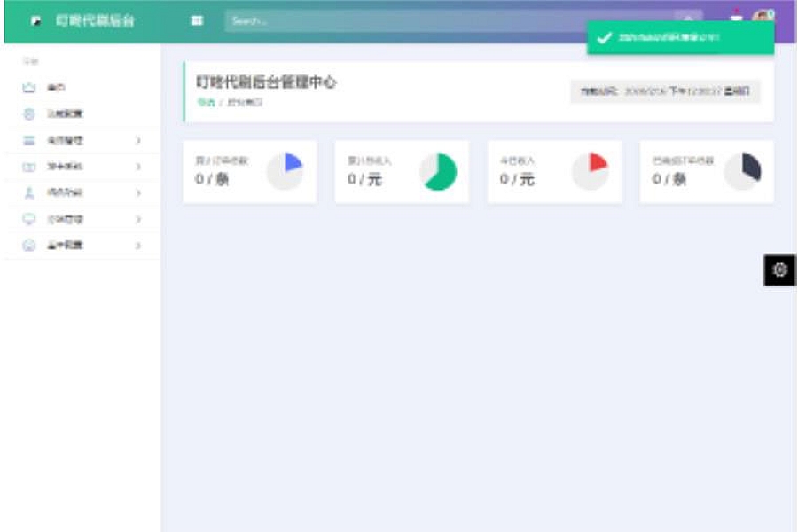Screen dimensions: 798x532
Task: Click the round face icon in the last sidebar row
Action: tap(29, 246)
